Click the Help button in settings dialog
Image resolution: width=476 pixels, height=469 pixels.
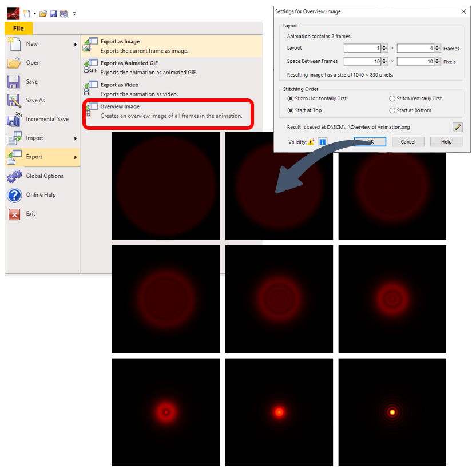click(446, 142)
